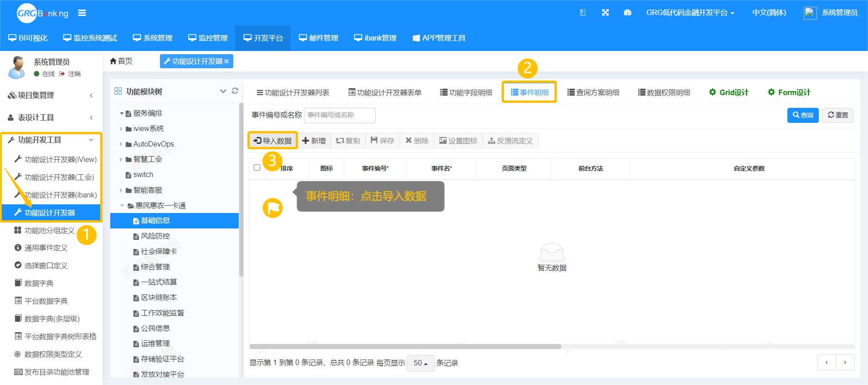Switch language via 中文(简体)
868x385 pixels.
[x=769, y=13]
